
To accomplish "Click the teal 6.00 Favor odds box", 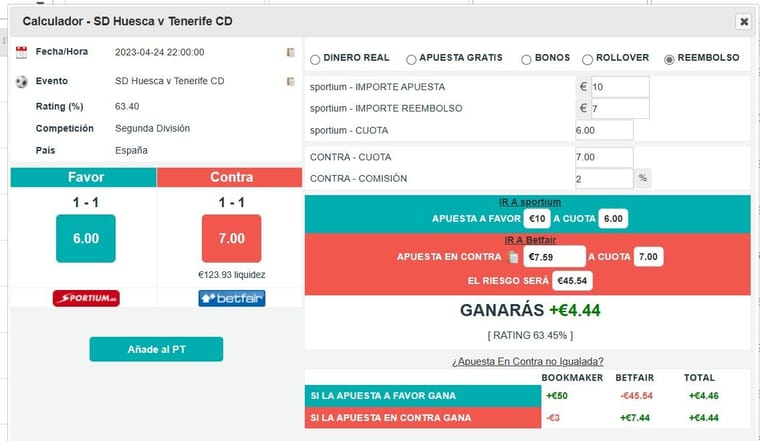I will [86, 238].
